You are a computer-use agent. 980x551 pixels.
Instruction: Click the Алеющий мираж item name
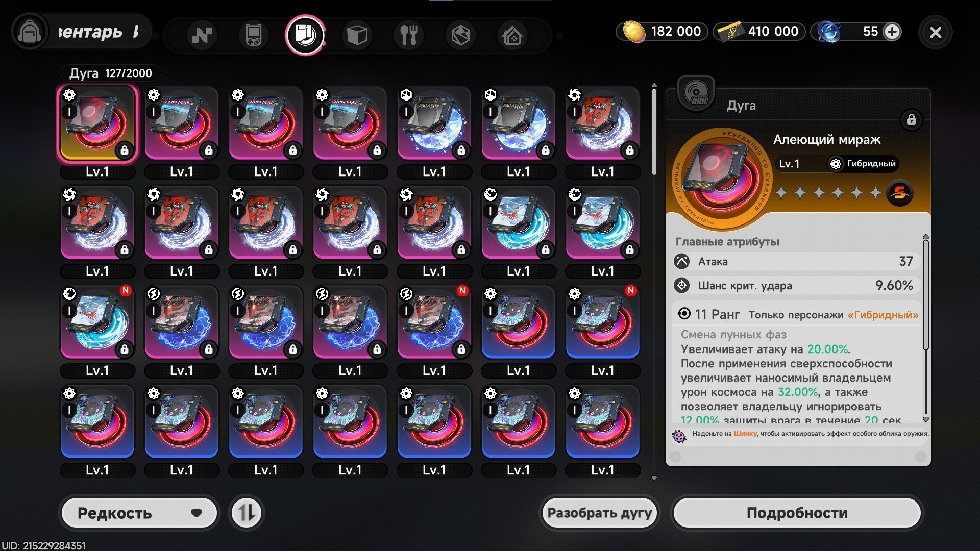click(827, 139)
